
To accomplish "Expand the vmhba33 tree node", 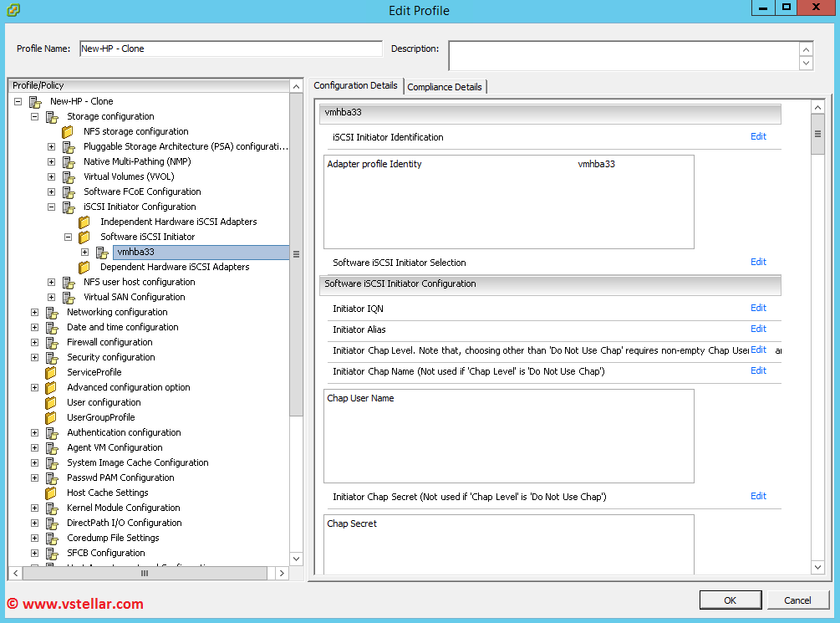I will coord(84,253).
